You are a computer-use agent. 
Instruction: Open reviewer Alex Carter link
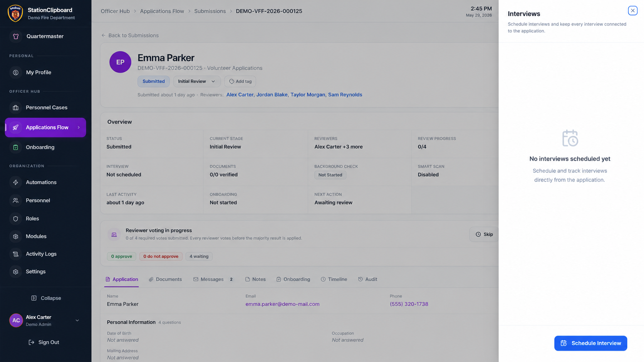240,95
